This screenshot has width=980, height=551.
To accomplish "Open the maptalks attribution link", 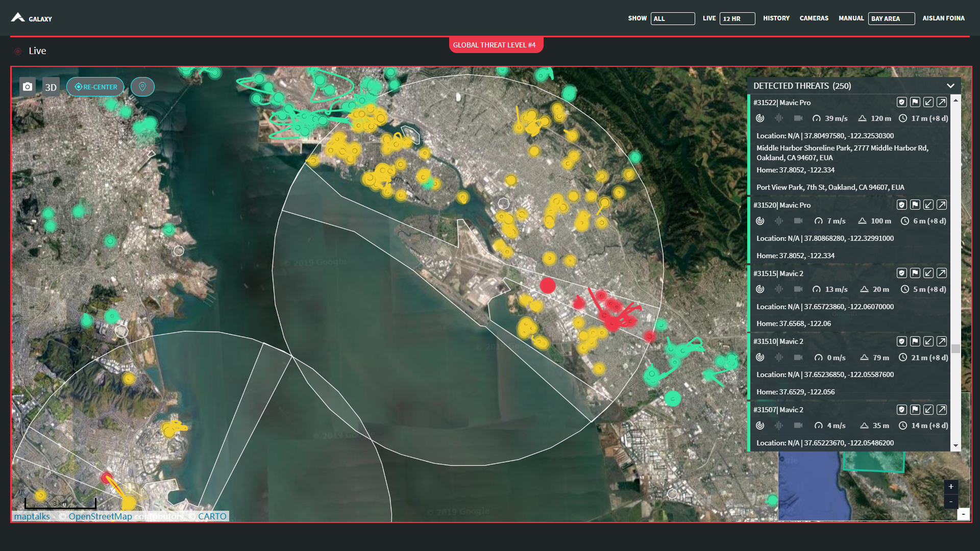I will [32, 516].
